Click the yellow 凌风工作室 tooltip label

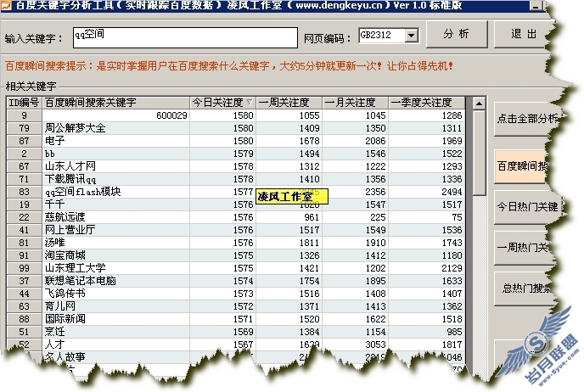click(x=292, y=197)
